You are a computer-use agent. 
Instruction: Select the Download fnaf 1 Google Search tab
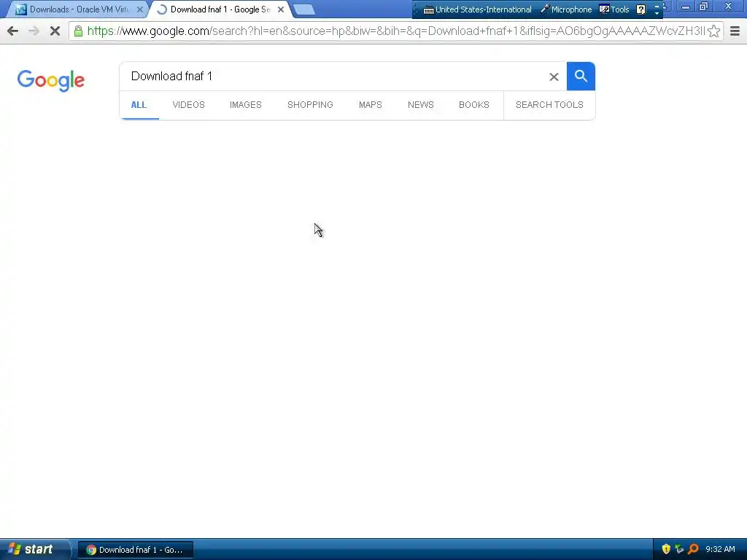pos(220,9)
